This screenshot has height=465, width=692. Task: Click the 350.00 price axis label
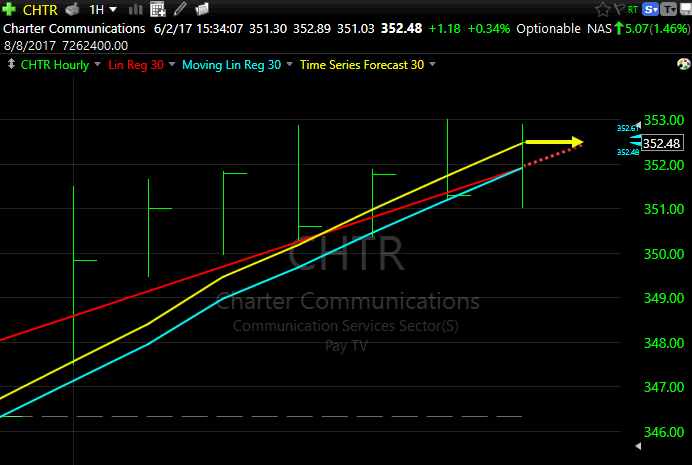tap(664, 254)
